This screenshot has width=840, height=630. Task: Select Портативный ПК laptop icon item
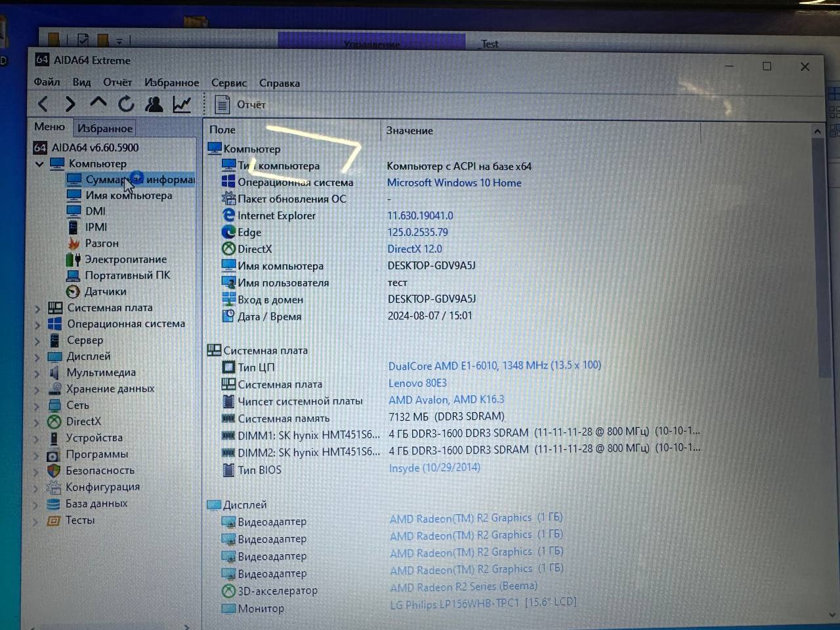(x=73, y=276)
